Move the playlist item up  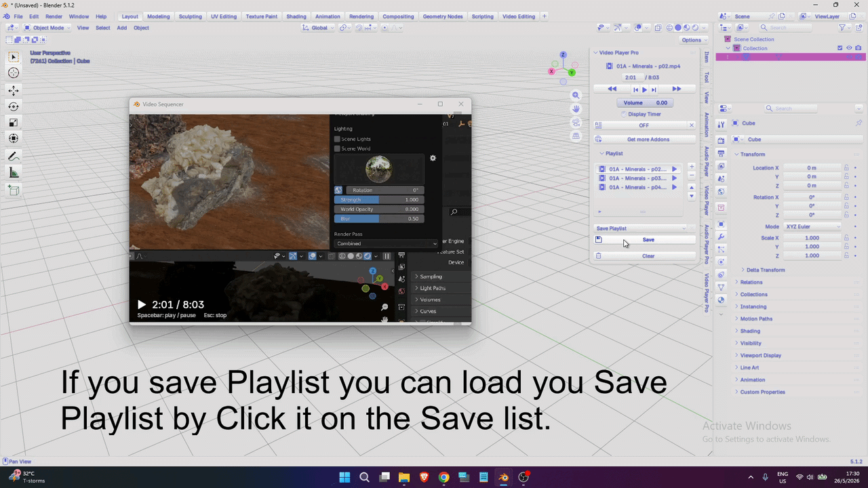coord(692,187)
